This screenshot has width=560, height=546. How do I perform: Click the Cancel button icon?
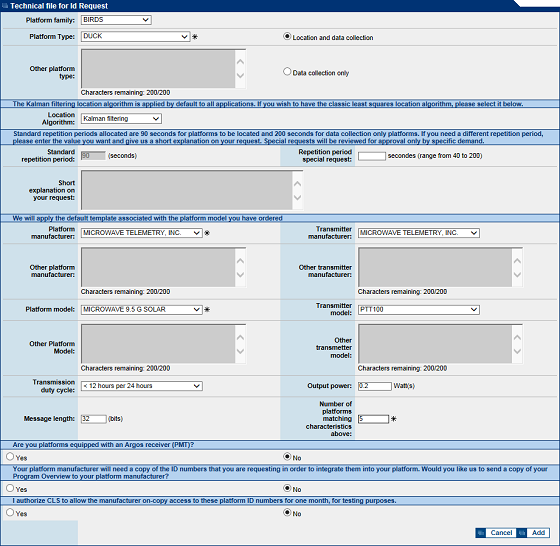[x=480, y=532]
